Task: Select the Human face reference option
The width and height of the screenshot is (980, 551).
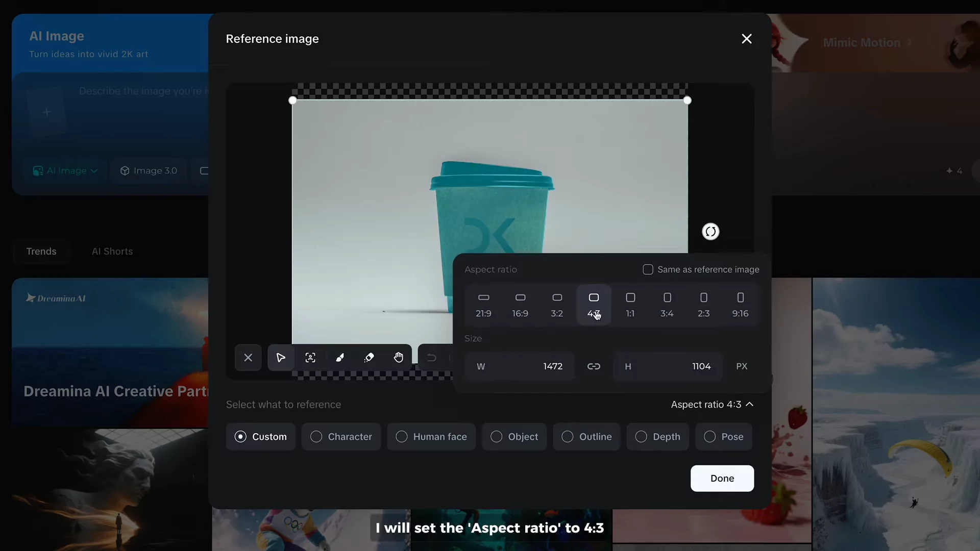Action: [x=431, y=437]
